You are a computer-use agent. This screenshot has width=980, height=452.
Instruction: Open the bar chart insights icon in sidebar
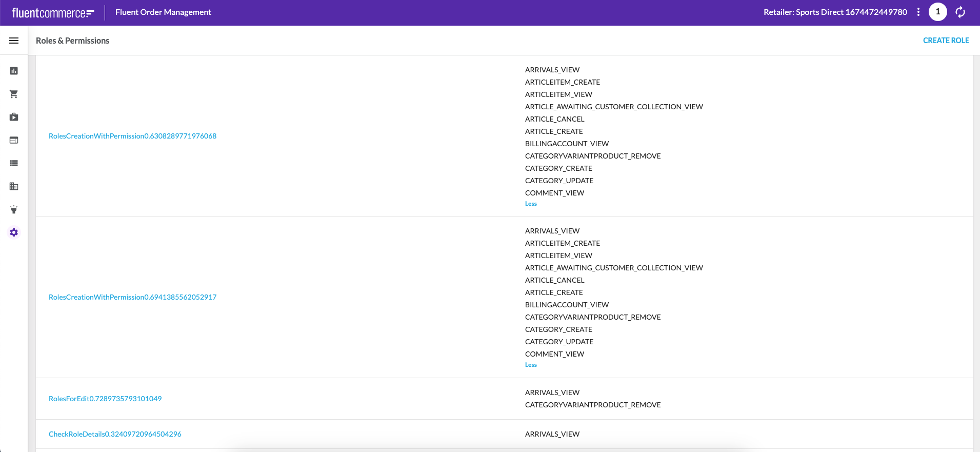pyautogui.click(x=14, y=71)
